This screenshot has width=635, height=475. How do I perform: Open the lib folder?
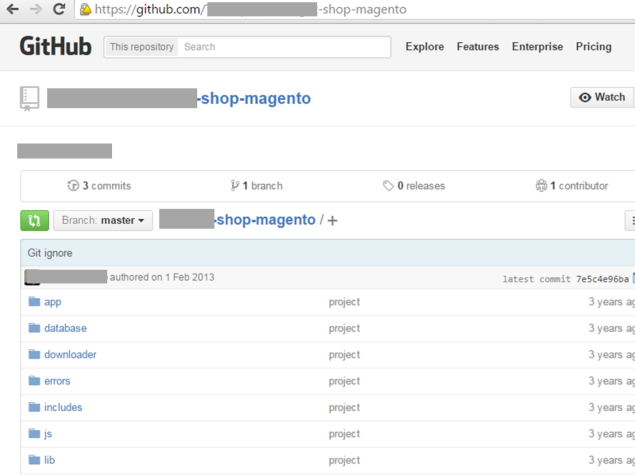pyautogui.click(x=49, y=460)
